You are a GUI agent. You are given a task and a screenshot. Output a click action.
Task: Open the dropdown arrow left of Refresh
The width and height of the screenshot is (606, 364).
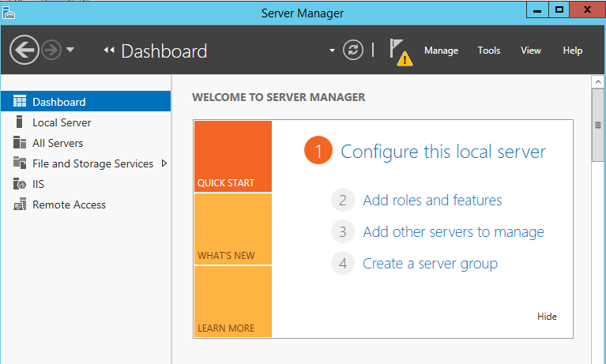pyautogui.click(x=332, y=51)
